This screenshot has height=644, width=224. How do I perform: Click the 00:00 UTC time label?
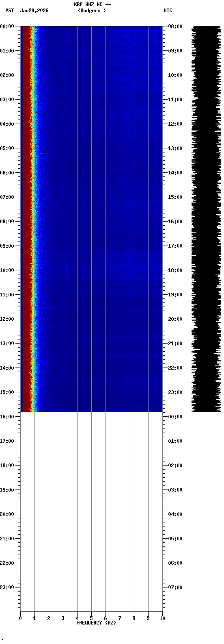coord(175,417)
